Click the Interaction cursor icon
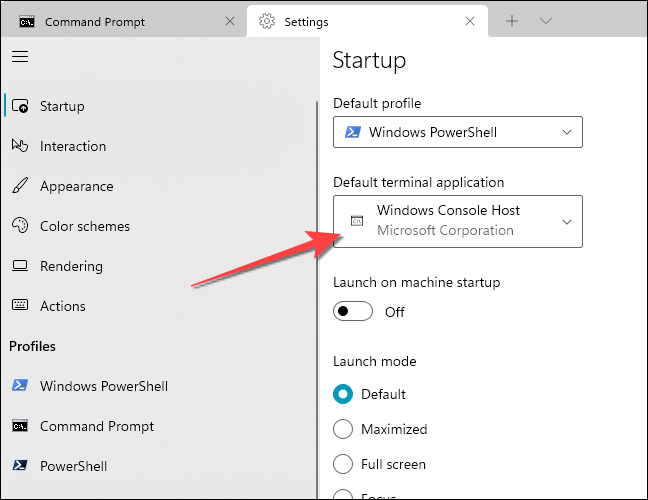Viewport: 648px width, 500px height. 20,146
